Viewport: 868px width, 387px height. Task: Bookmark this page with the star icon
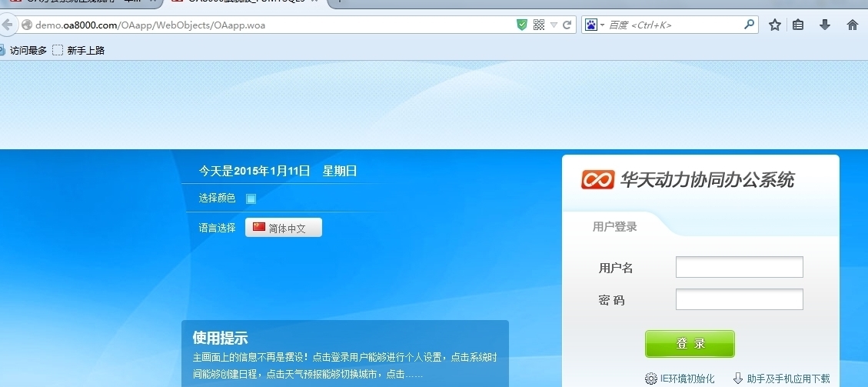[x=774, y=25]
